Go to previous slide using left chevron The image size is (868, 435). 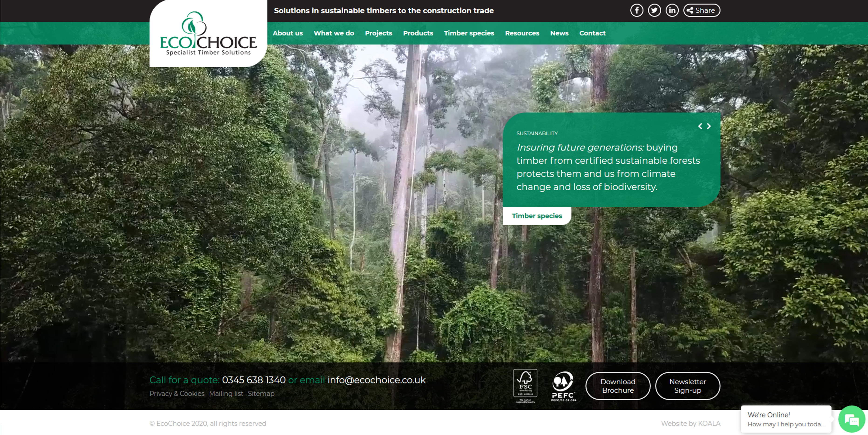tap(700, 126)
